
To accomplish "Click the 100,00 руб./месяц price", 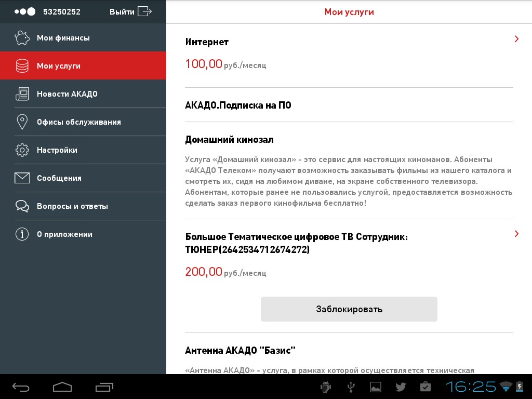I will click(225, 64).
